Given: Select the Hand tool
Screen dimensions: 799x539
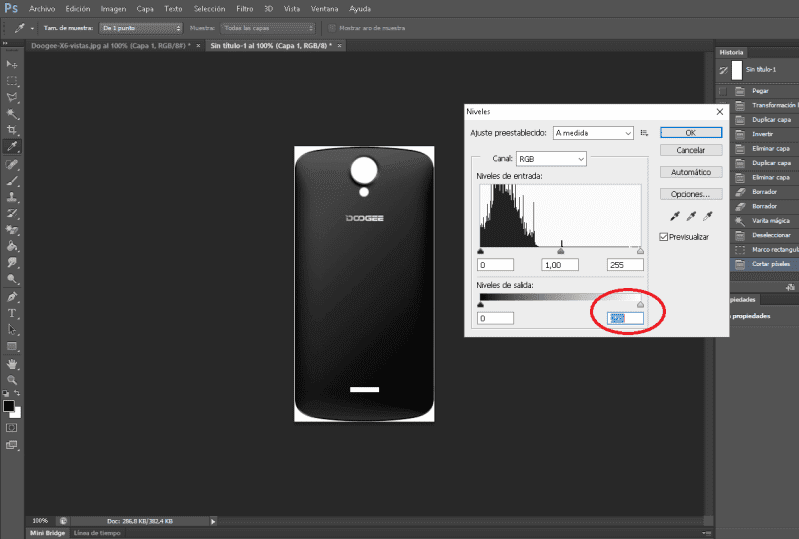Looking at the screenshot, I should coord(12,364).
